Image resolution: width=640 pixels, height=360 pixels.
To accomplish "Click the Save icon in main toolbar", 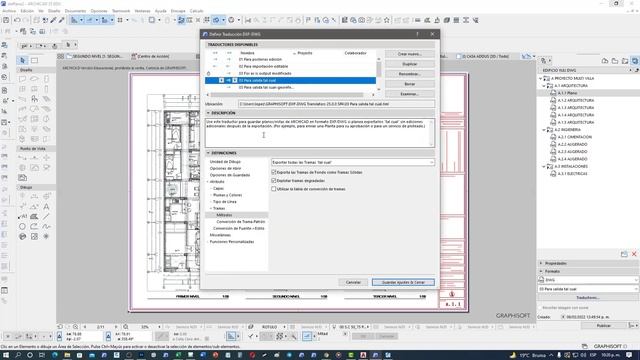I will 6,20.
